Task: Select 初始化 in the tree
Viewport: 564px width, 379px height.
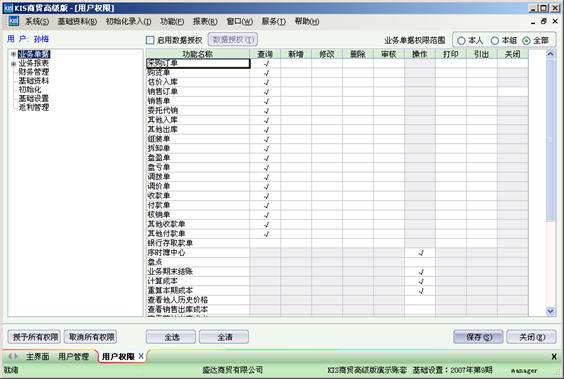Action: (x=30, y=90)
